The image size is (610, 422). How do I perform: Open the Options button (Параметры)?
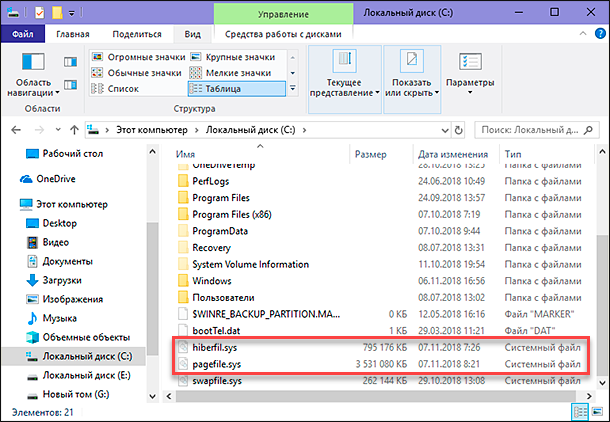tap(470, 74)
